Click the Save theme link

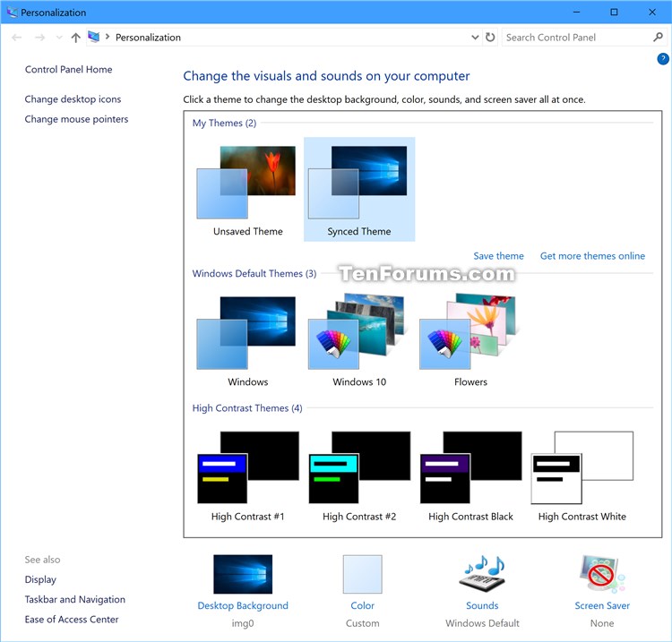click(x=498, y=256)
